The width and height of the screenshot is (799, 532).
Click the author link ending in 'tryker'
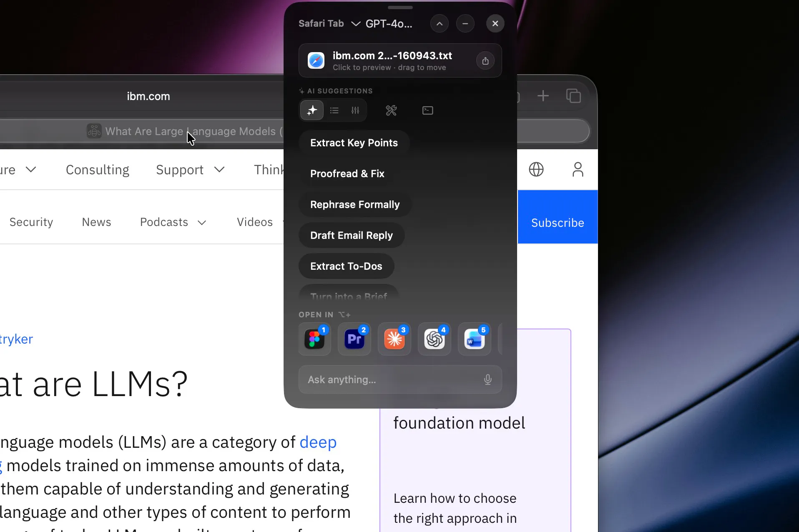click(16, 339)
